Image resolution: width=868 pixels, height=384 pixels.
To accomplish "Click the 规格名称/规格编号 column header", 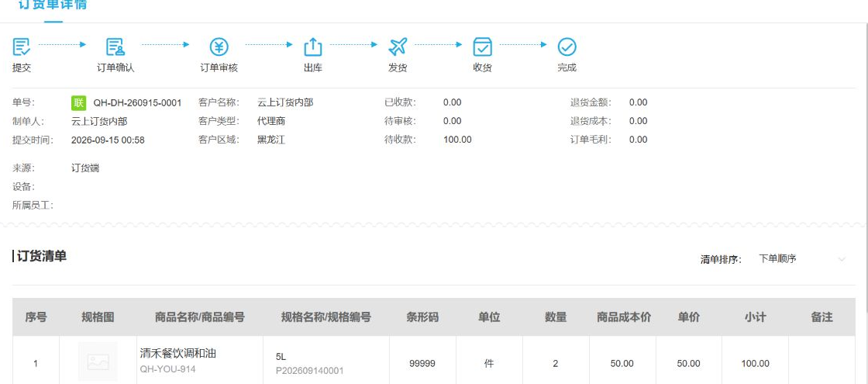I will [326, 317].
